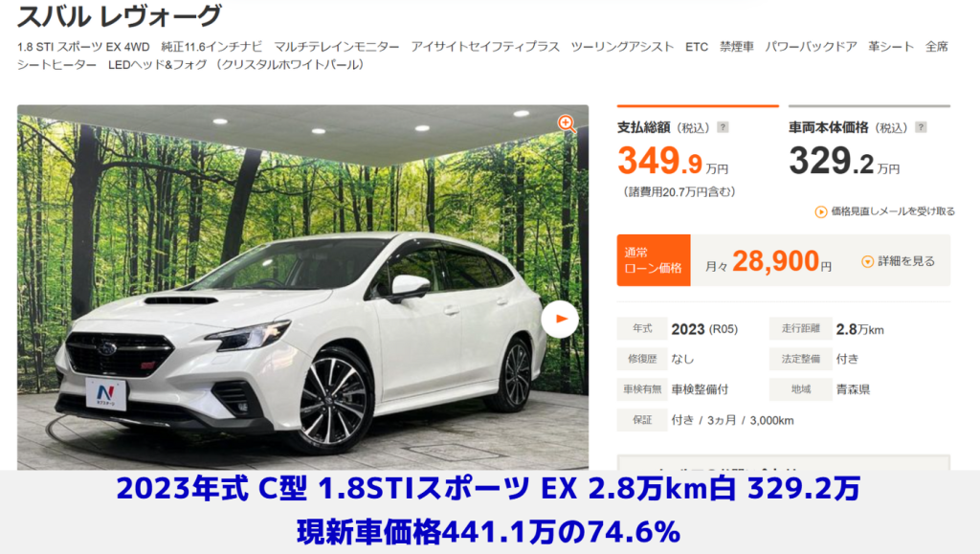This screenshot has width=980, height=554.
Task: Click the 329.2万円 vehicle price
Action: (844, 161)
